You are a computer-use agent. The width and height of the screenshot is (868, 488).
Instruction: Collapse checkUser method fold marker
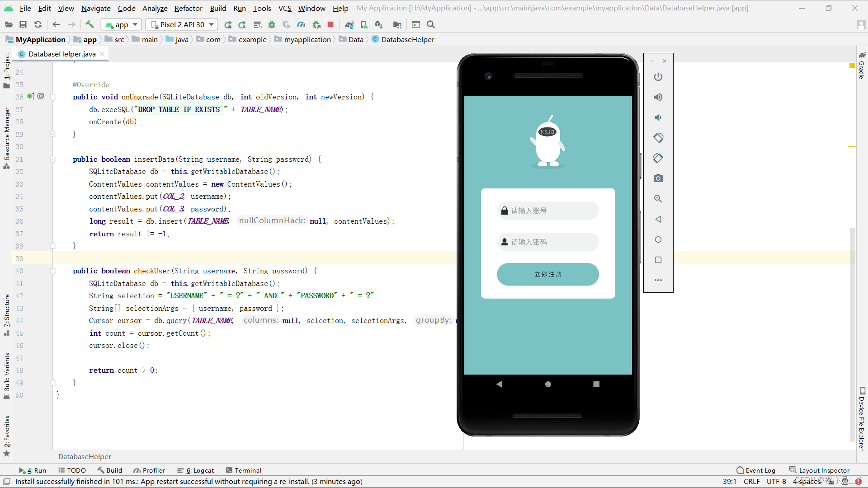pyautogui.click(x=53, y=271)
